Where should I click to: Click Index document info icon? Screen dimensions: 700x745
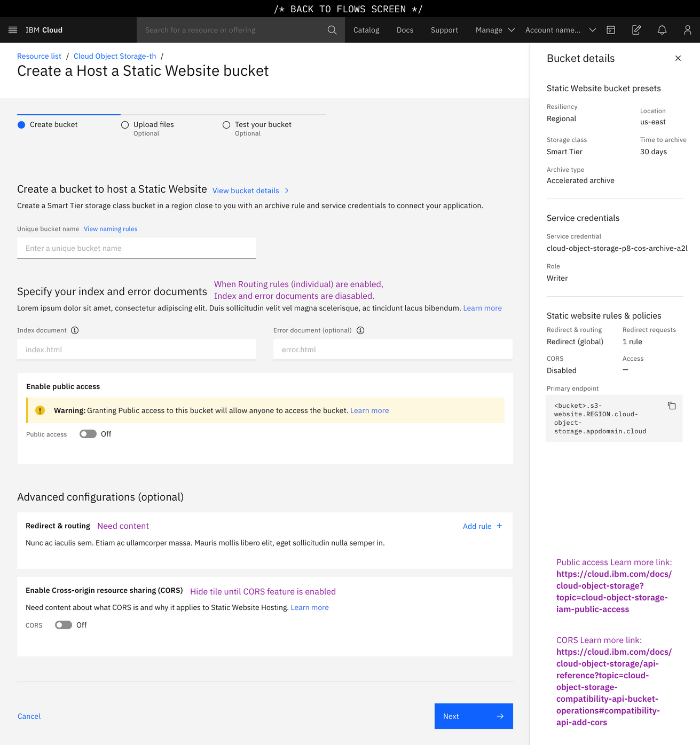(x=75, y=330)
